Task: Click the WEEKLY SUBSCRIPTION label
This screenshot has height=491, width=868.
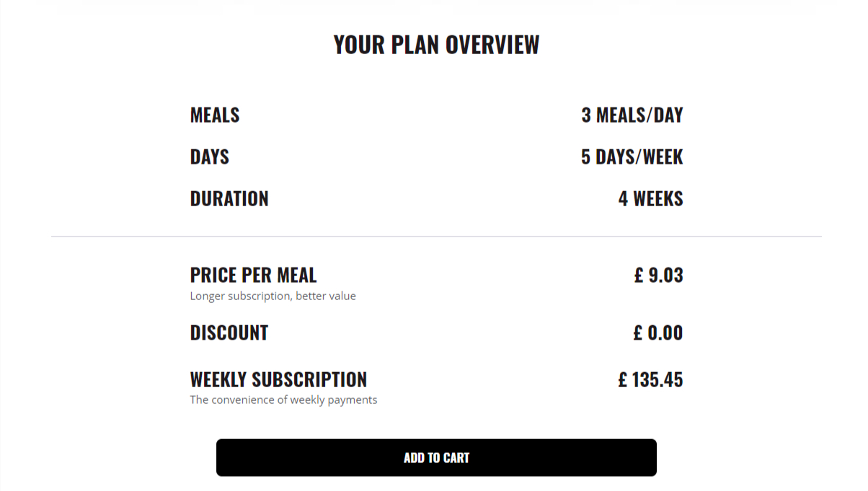Action: pos(278,380)
